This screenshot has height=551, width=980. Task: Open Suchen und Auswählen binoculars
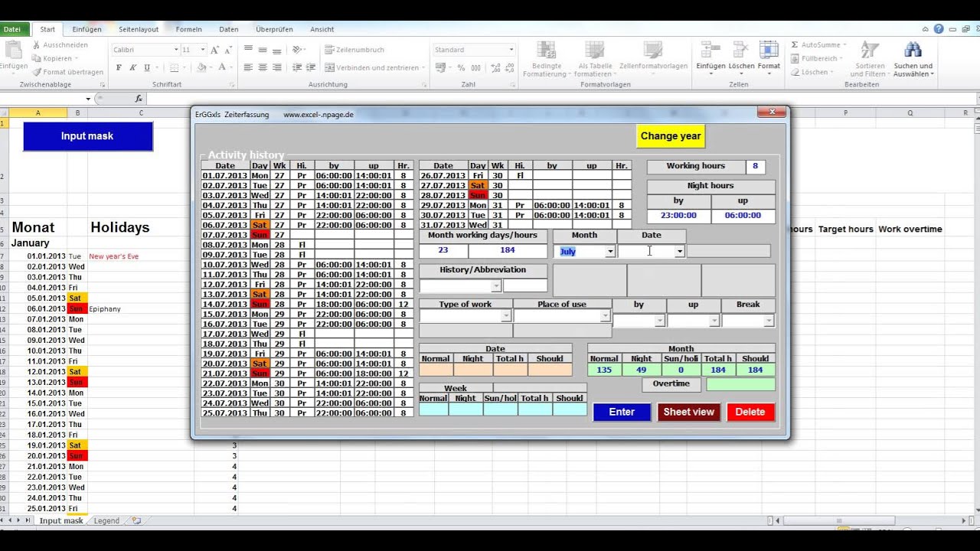click(x=913, y=58)
